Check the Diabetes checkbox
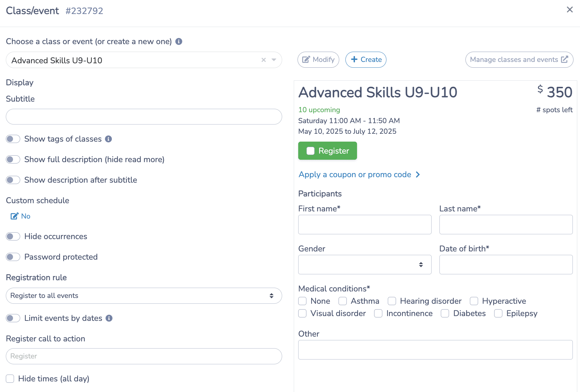The height and width of the screenshot is (392, 580). point(445,313)
